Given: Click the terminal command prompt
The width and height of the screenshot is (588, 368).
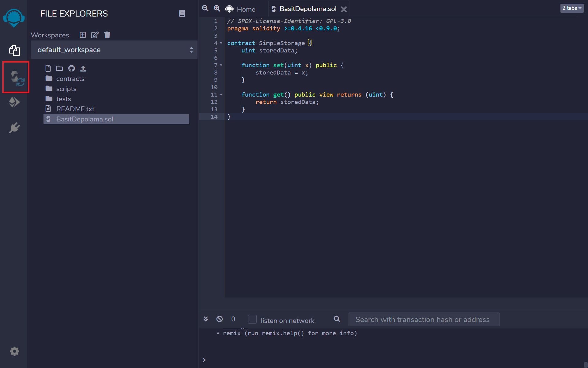Looking at the screenshot, I should (x=204, y=360).
